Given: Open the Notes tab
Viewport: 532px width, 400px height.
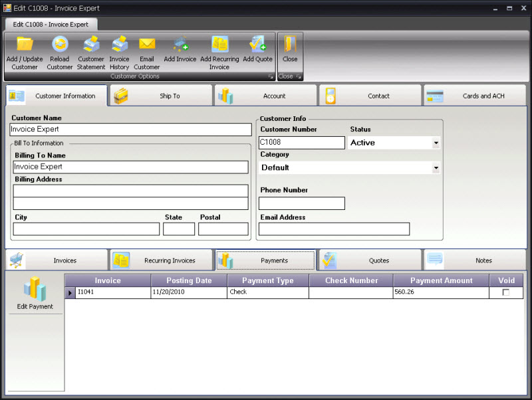Looking at the screenshot, I should (475, 260).
